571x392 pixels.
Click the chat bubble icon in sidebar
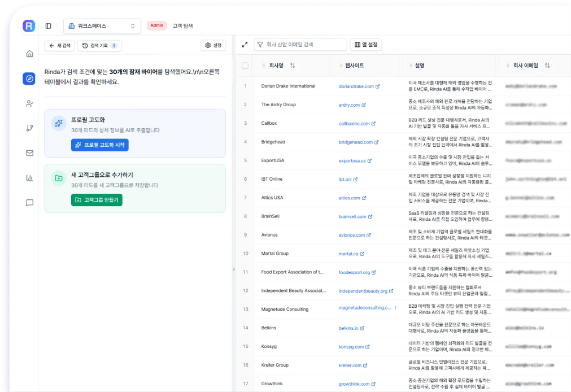[29, 203]
